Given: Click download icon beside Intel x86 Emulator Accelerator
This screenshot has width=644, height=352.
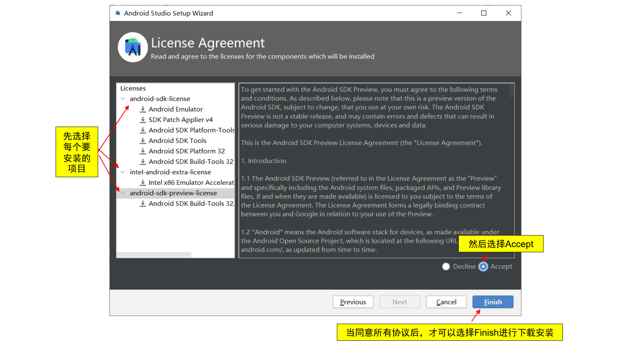Looking at the screenshot, I should tap(143, 183).
